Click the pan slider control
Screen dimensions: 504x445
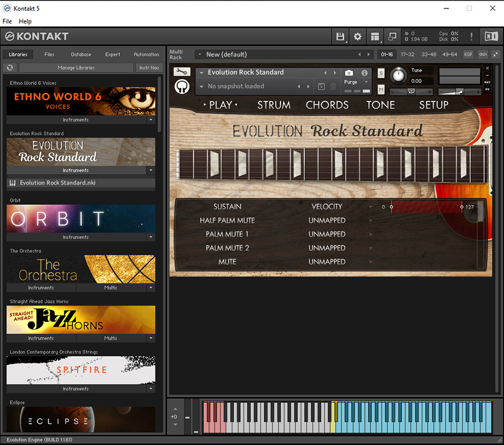tap(411, 92)
